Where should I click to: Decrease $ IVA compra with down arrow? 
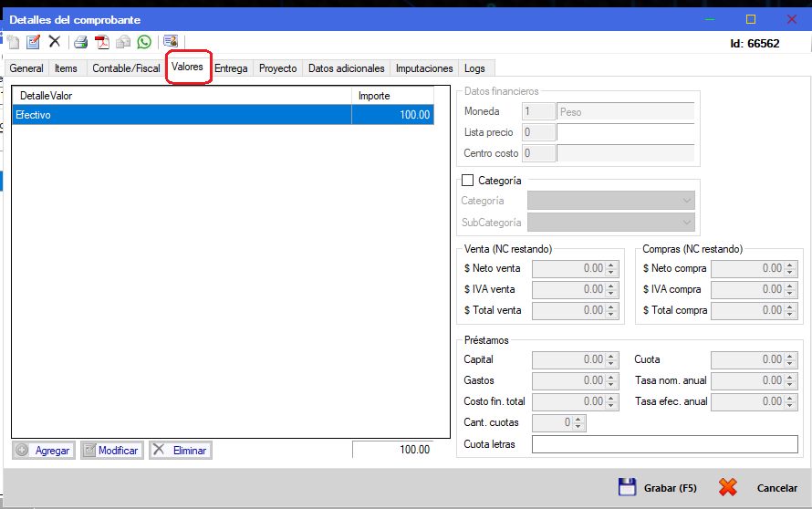790,294
